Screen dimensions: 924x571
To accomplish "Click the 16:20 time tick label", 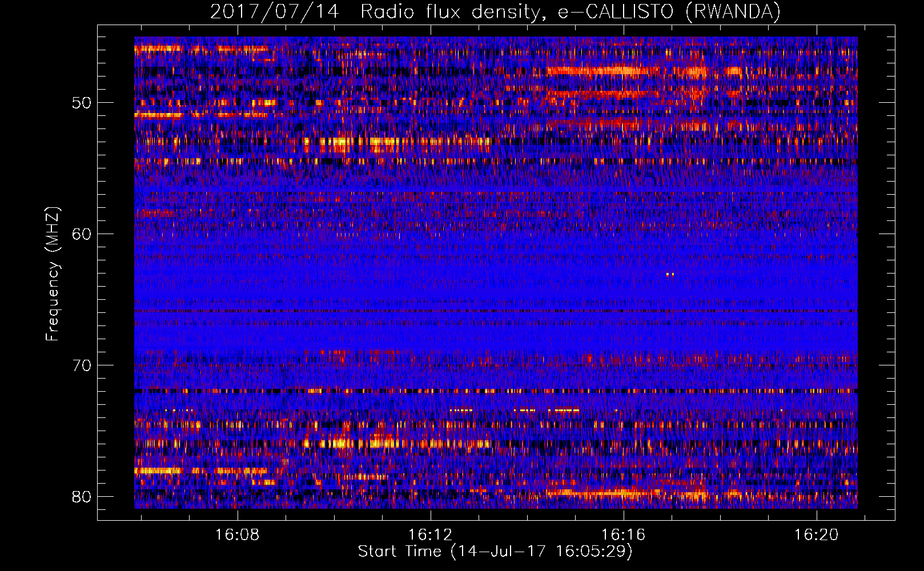I will tap(817, 535).
